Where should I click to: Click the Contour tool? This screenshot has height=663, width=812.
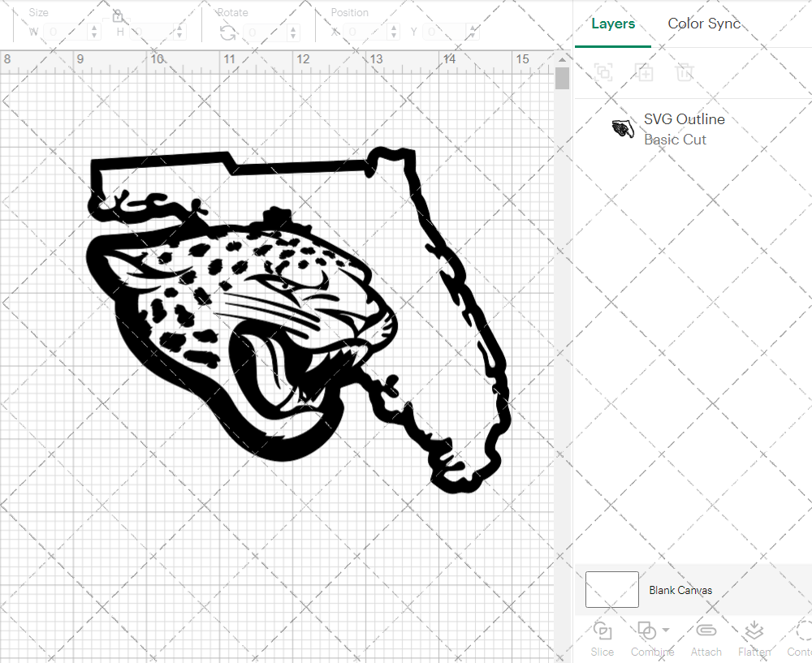tap(800, 639)
